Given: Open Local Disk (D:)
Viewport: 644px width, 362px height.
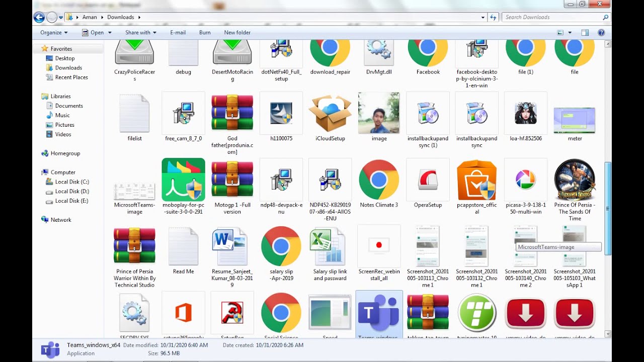Looking at the screenshot, I should (72, 191).
